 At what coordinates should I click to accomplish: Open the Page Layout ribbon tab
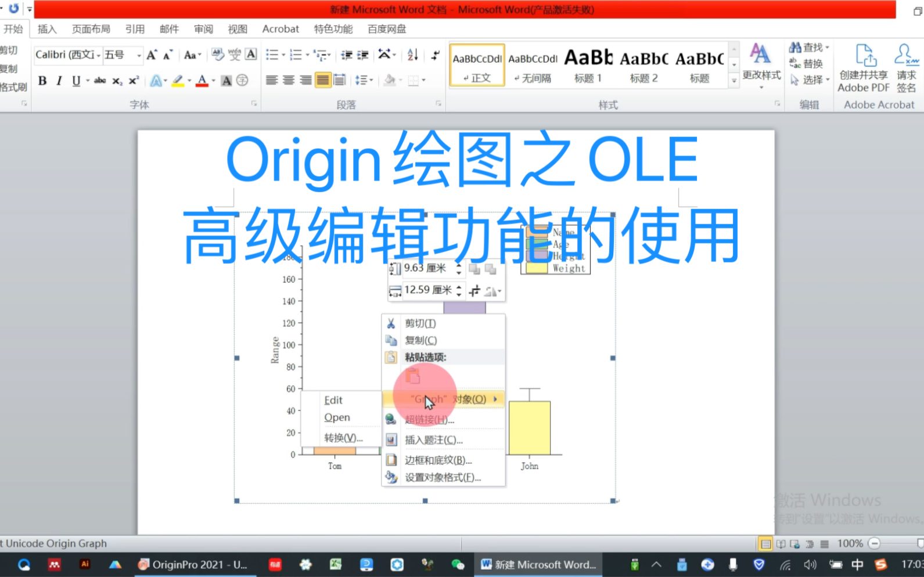click(x=91, y=29)
